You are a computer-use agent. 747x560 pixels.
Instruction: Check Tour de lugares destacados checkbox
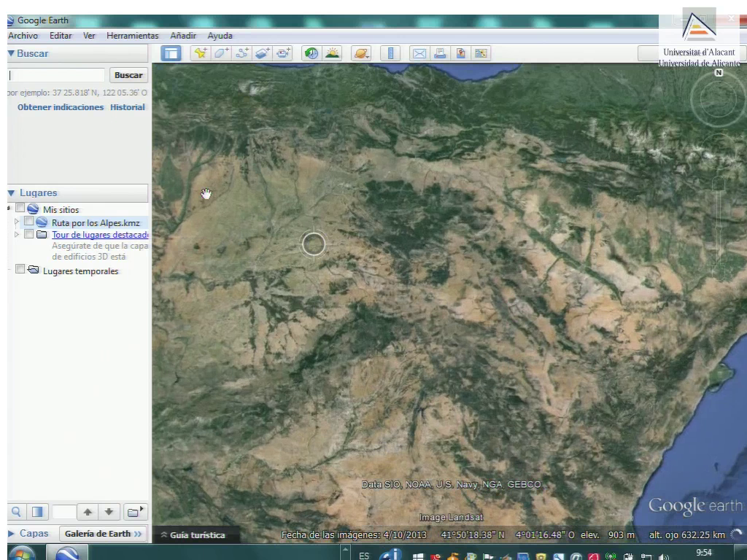tap(28, 234)
